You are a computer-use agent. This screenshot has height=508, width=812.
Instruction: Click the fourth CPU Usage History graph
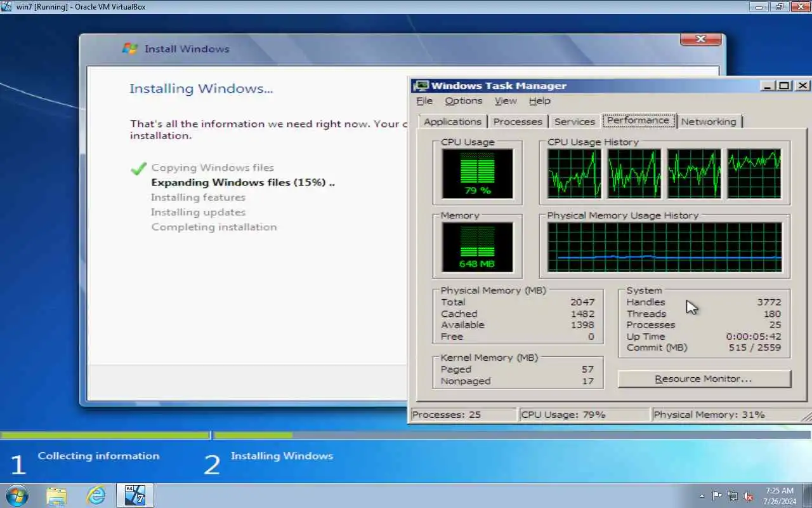click(754, 173)
